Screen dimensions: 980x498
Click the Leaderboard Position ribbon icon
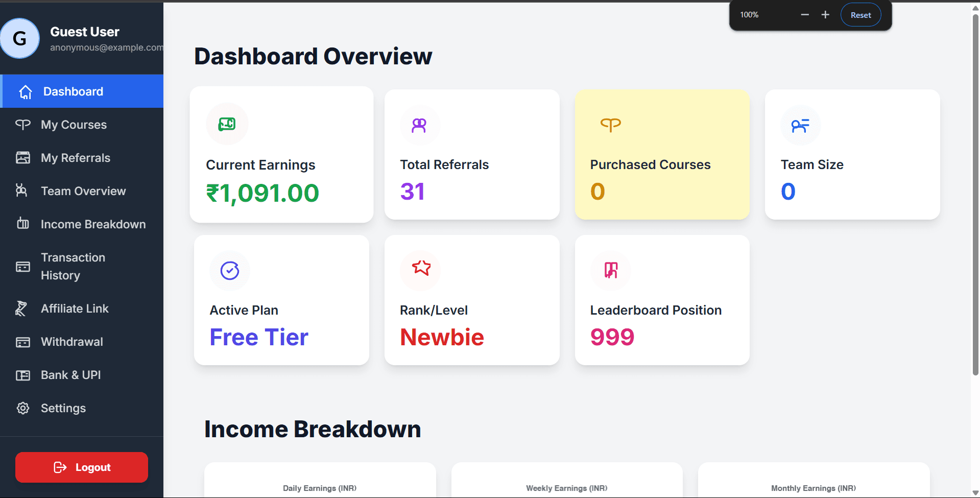611,270
